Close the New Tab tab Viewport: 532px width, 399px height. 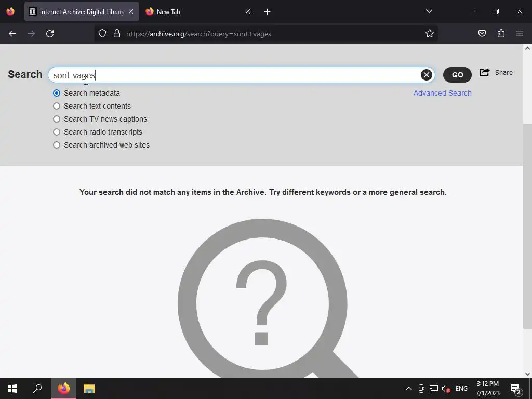248,11
